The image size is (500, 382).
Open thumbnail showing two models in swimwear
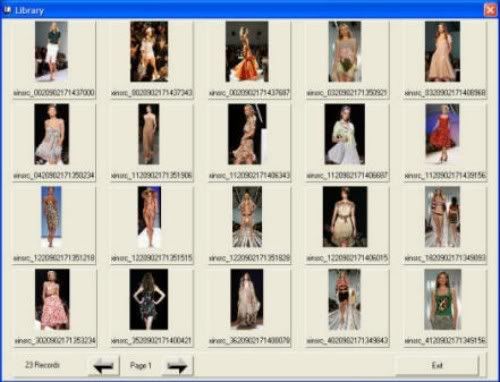pyautogui.click(x=442, y=217)
